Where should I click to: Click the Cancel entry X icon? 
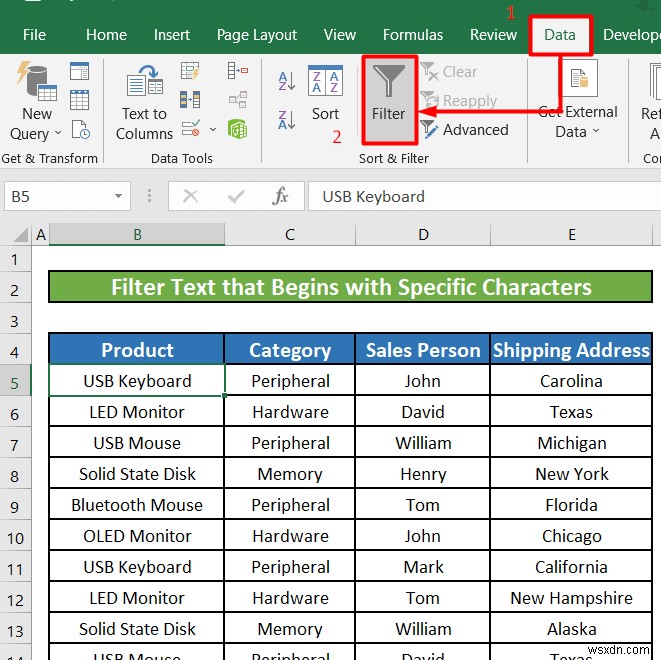[x=190, y=196]
